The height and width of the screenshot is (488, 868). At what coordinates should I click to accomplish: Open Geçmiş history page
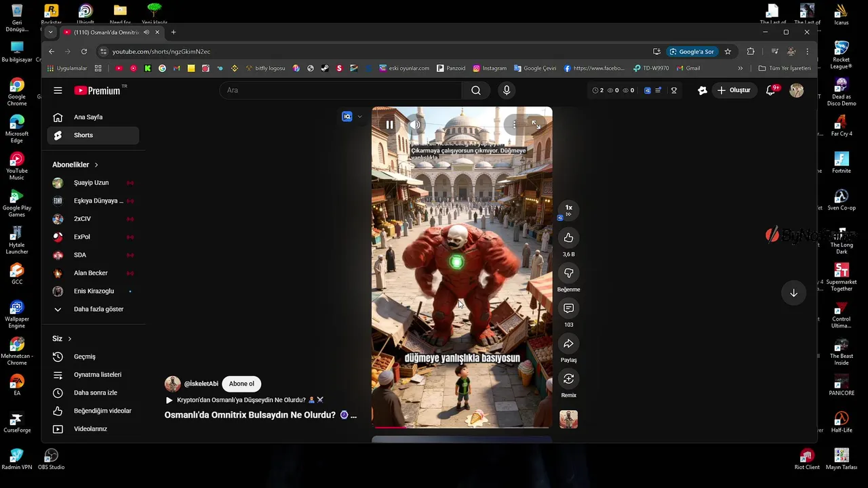coord(93,357)
